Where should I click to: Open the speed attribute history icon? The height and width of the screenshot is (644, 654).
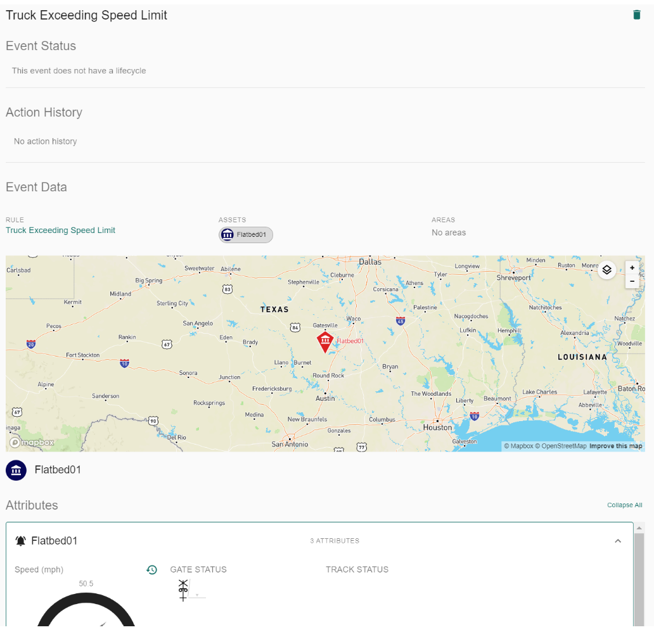151,570
